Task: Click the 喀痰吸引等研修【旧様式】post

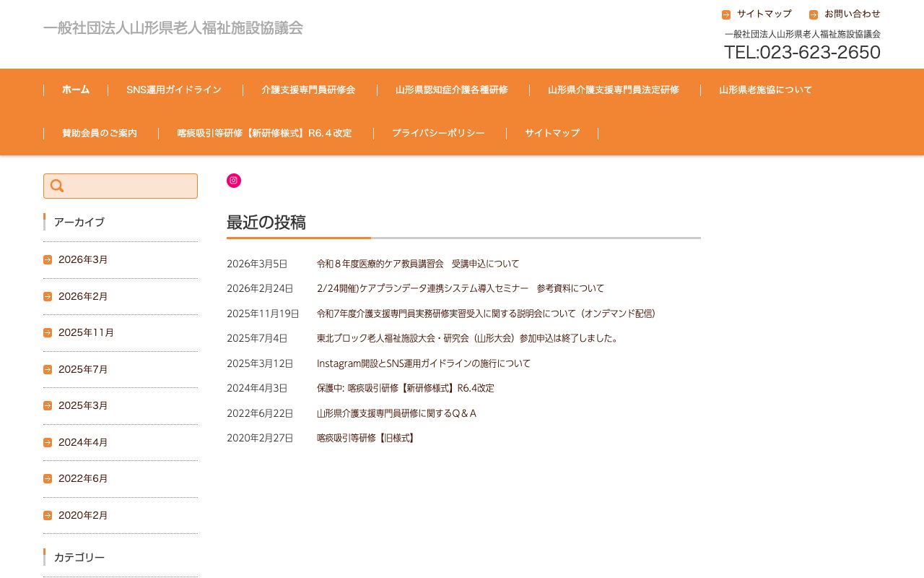Action: (x=367, y=438)
